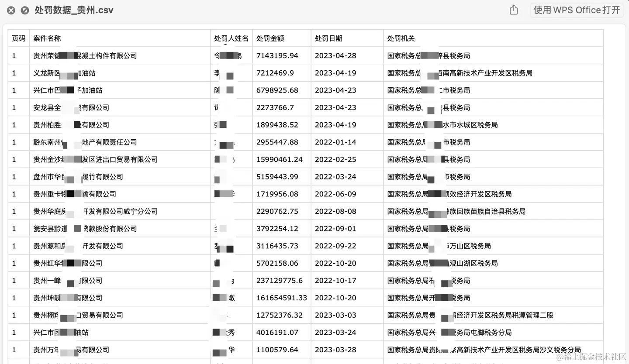
Task: Click amount cell 2273766.7
Action: pyautogui.click(x=282, y=107)
